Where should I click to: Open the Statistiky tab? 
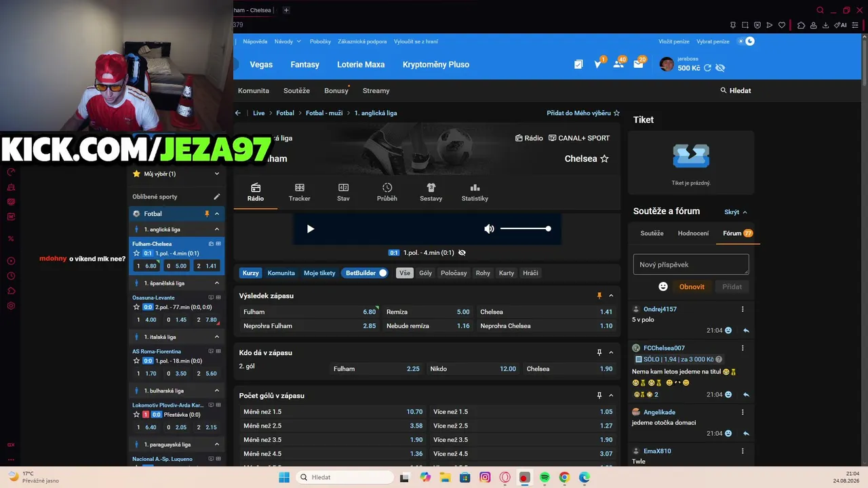point(475,192)
